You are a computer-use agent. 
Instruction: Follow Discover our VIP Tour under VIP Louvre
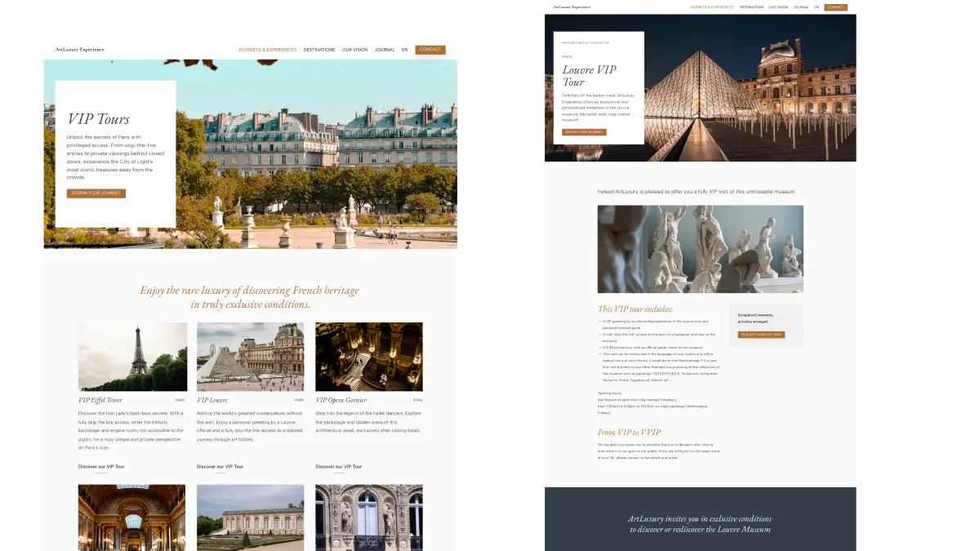pos(220,467)
